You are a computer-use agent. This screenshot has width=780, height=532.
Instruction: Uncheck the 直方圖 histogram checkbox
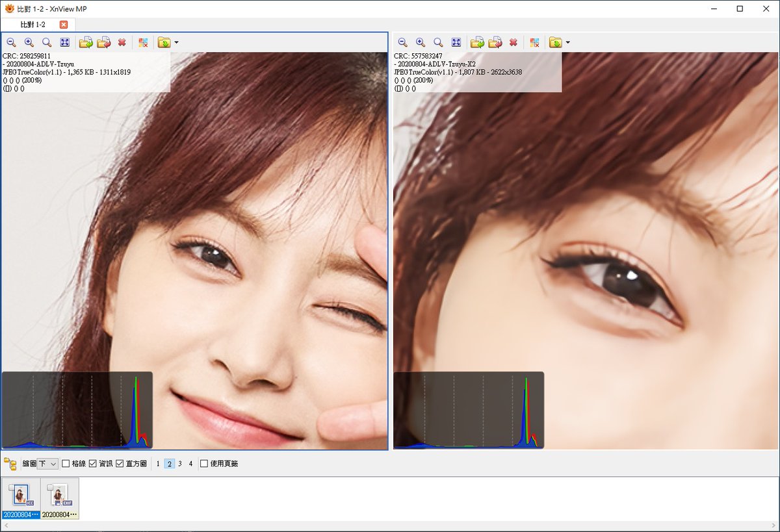click(120, 464)
